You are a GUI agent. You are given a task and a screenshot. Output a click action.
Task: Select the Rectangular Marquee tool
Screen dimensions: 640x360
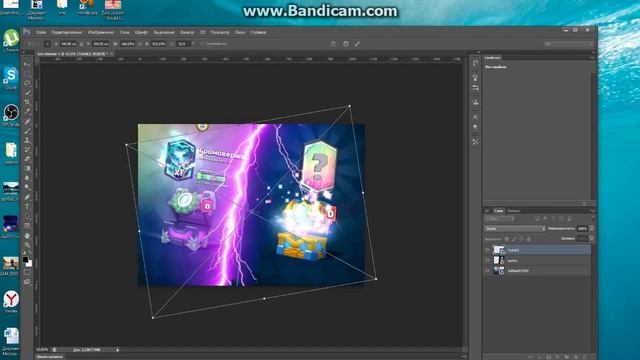[x=27, y=74]
